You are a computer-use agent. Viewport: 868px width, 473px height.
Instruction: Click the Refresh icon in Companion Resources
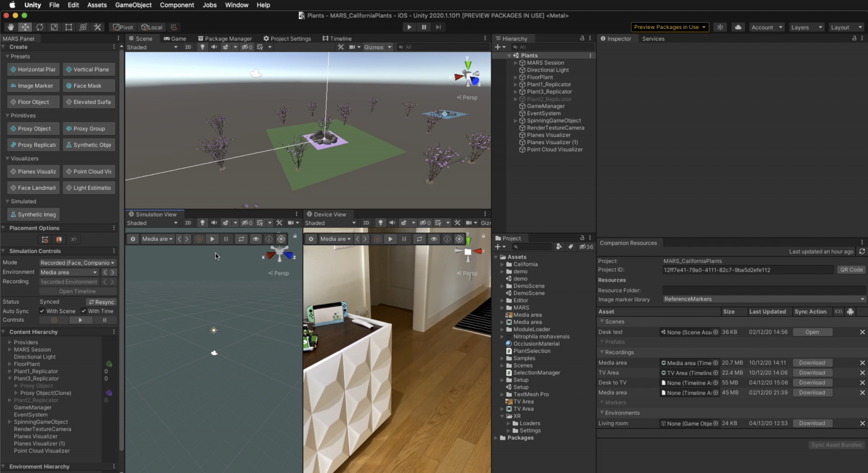point(862,252)
